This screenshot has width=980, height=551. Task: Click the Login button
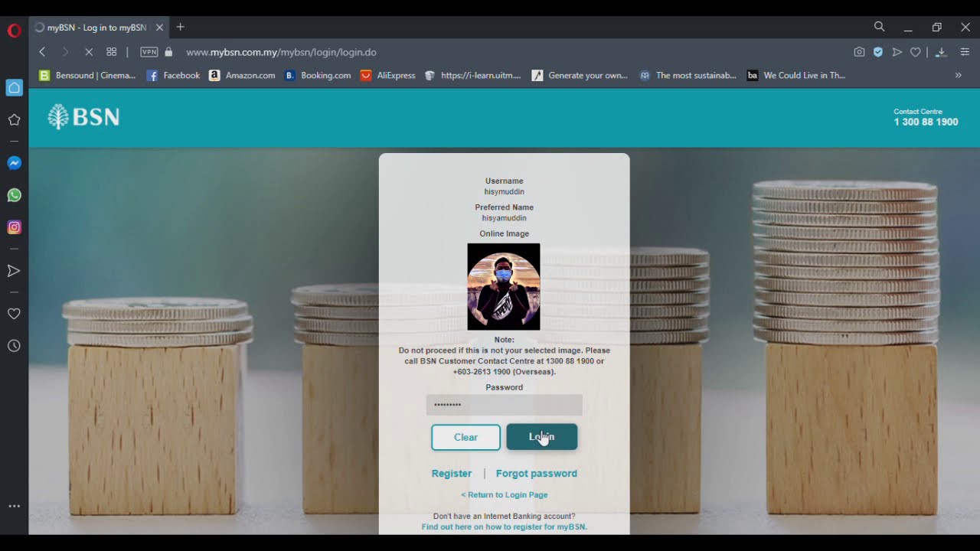[x=541, y=437]
